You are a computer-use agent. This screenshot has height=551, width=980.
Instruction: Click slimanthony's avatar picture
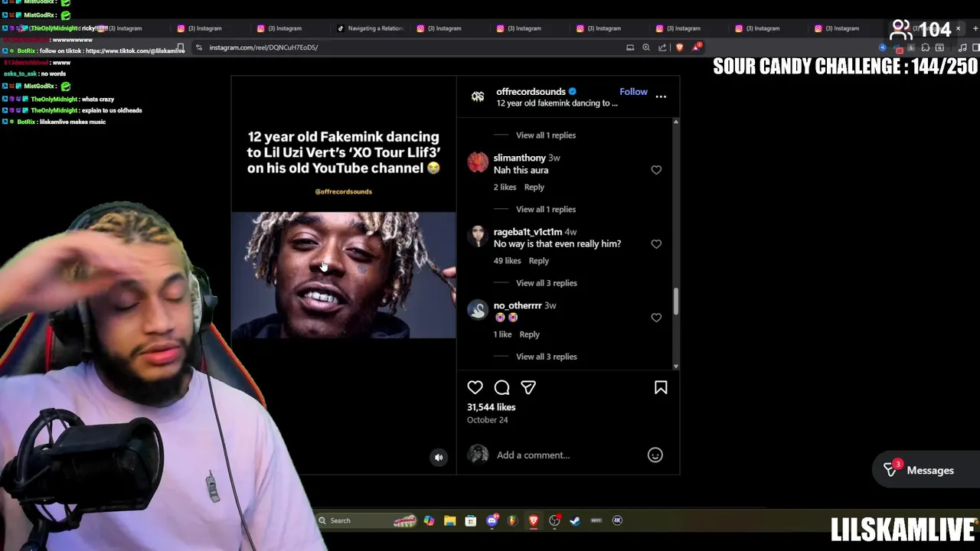point(478,162)
